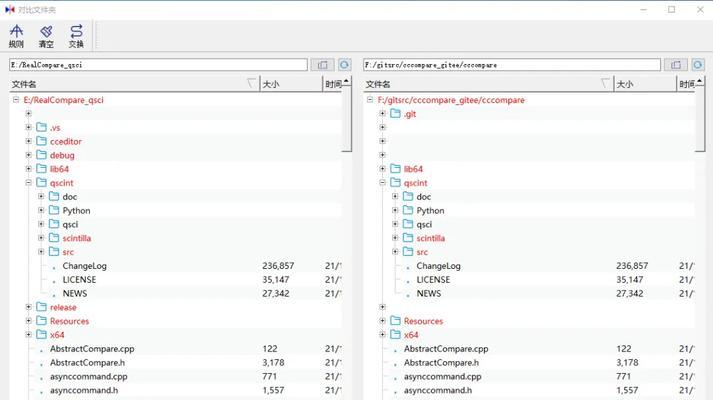Select ChangeLog file in left pane
Viewport: 713px width, 400px height.
[x=85, y=265]
